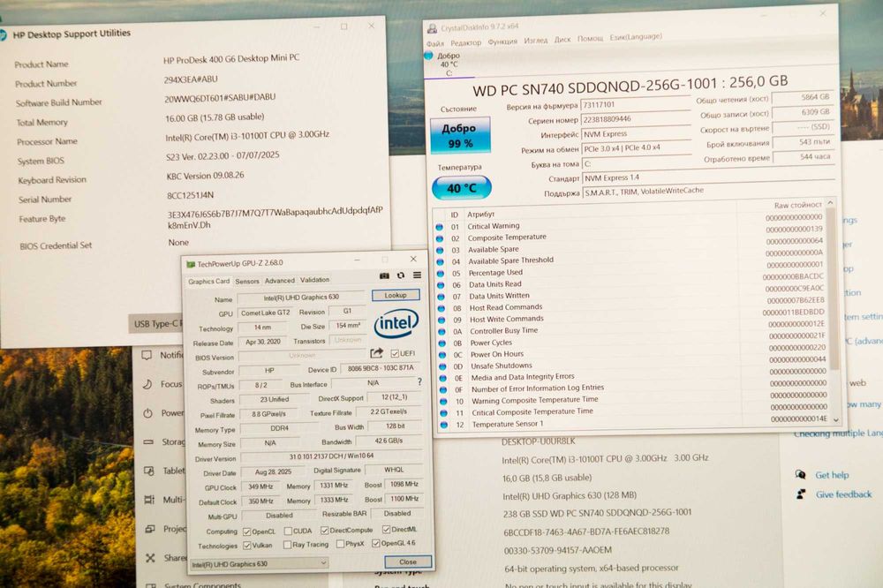Open the Файл menu in CrystalDiskInfo
Viewport: 883px width, 588px height.
[x=434, y=43]
